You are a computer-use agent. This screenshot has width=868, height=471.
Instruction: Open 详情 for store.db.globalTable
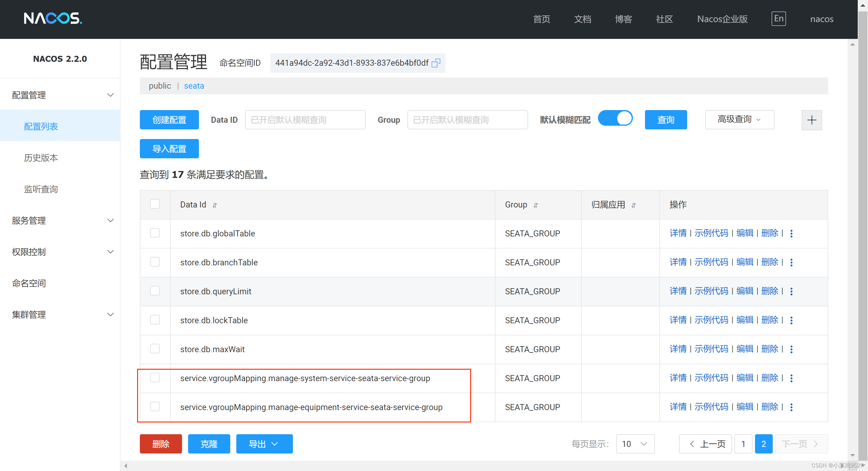(678, 233)
